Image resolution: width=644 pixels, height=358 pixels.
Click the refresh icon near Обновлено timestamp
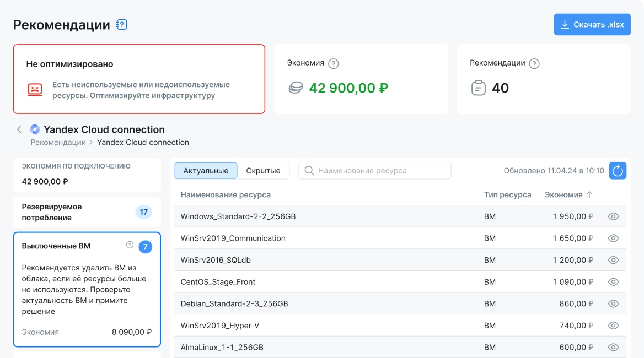(617, 171)
